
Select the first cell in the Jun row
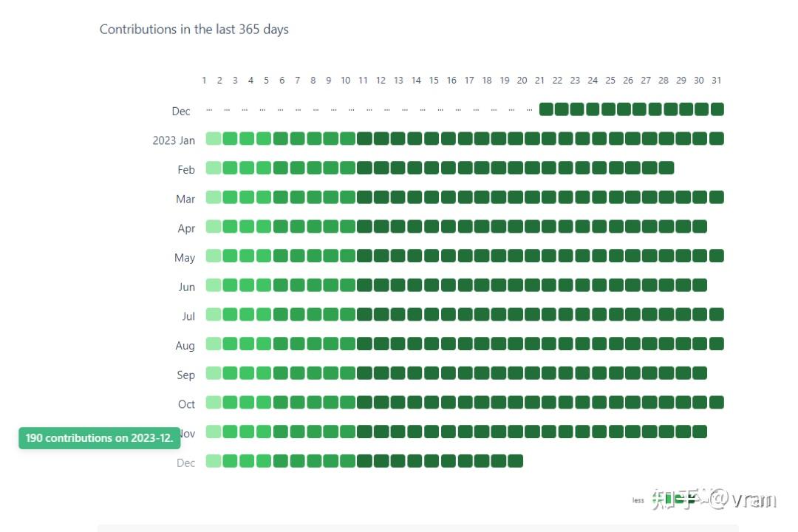214,285
